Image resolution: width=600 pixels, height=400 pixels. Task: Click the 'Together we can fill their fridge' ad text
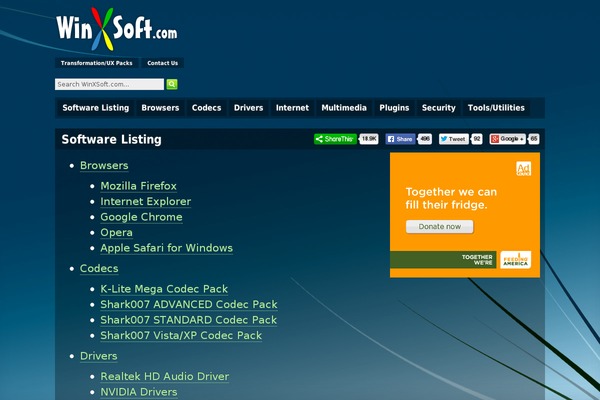[x=451, y=198]
